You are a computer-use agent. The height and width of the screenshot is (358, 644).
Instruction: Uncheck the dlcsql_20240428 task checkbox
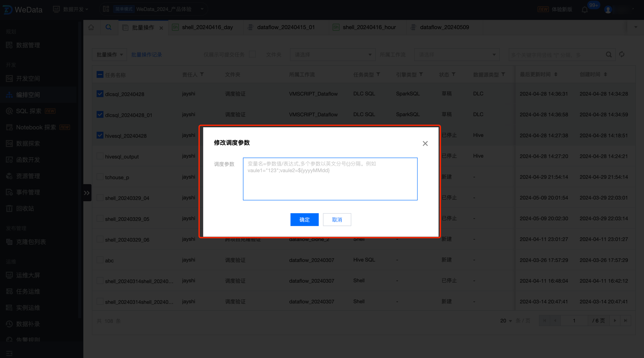click(100, 94)
